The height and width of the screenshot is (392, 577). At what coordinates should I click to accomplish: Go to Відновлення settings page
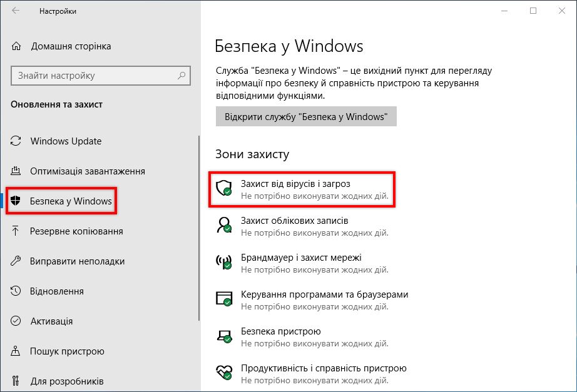(x=57, y=291)
